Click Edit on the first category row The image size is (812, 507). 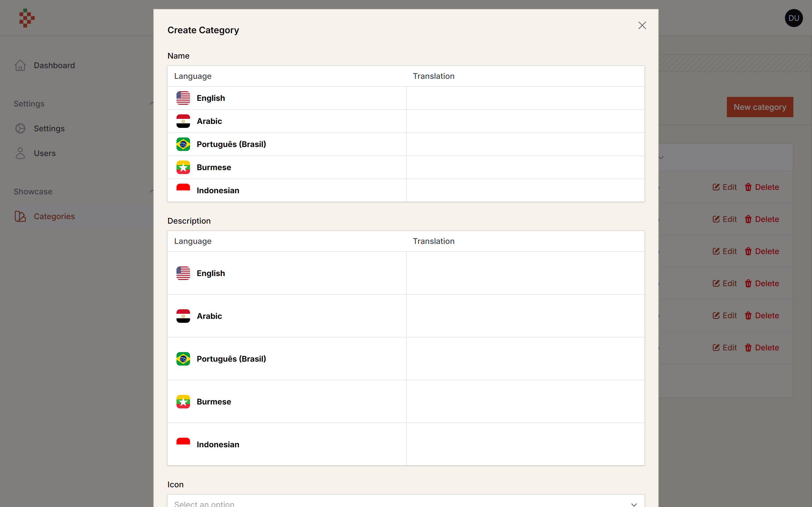click(x=724, y=187)
